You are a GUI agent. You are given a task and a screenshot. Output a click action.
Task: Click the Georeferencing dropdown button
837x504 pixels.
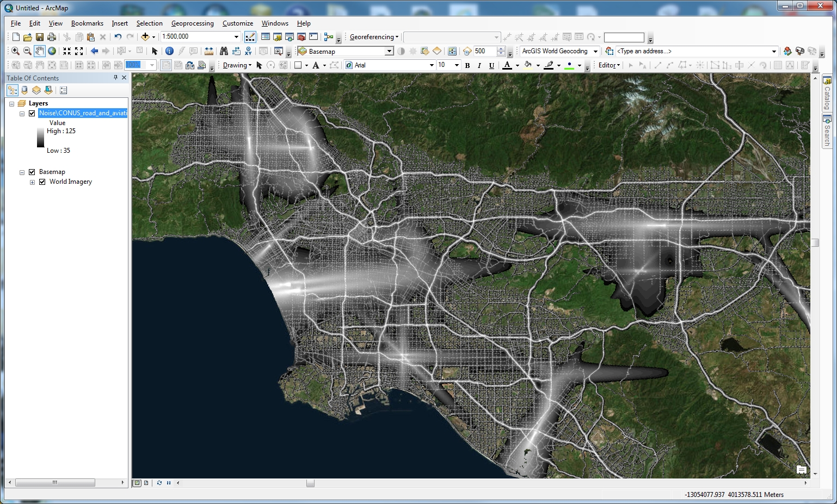coord(374,37)
